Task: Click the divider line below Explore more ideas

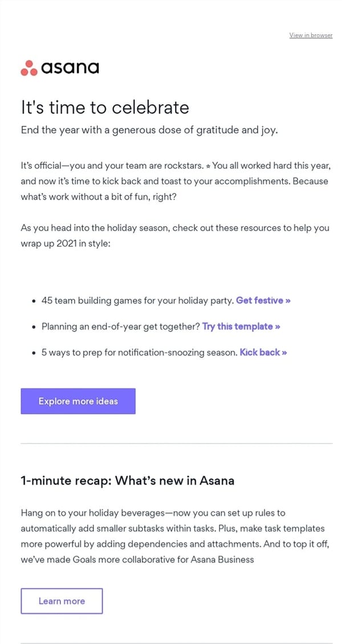Action: 171,441
